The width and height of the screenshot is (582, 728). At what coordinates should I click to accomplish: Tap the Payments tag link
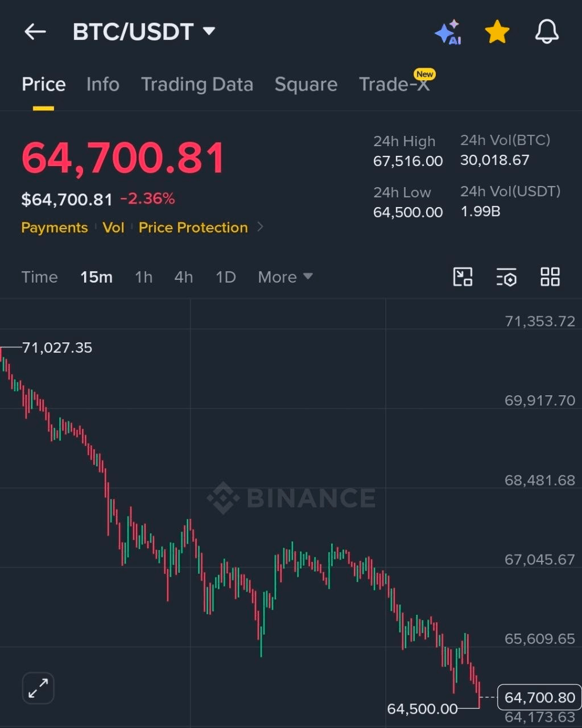click(55, 227)
